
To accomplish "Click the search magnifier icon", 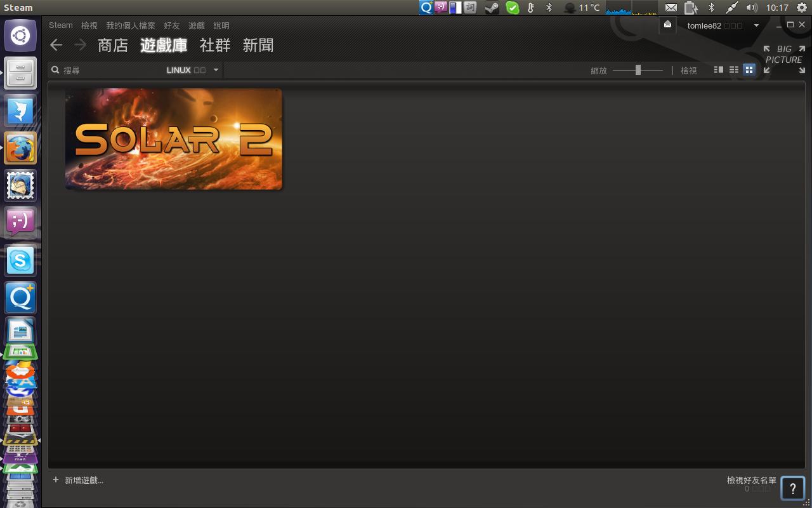I will (x=55, y=70).
